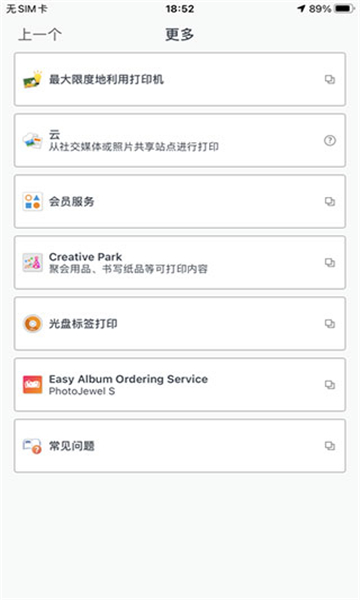Click external link icon for 会员服务
Image resolution: width=360 pixels, height=600 pixels.
click(330, 202)
